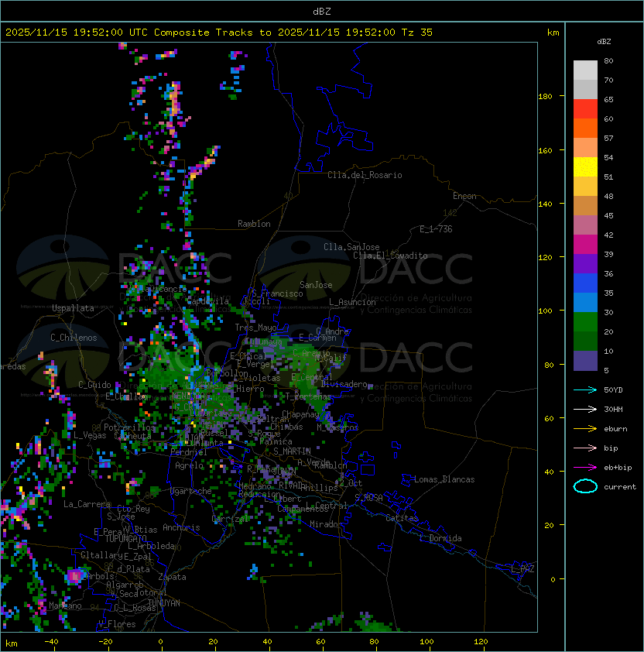Image resolution: width=644 pixels, height=652 pixels.
Task: Click the cyan 50YD track arrow
Action: tap(585, 389)
